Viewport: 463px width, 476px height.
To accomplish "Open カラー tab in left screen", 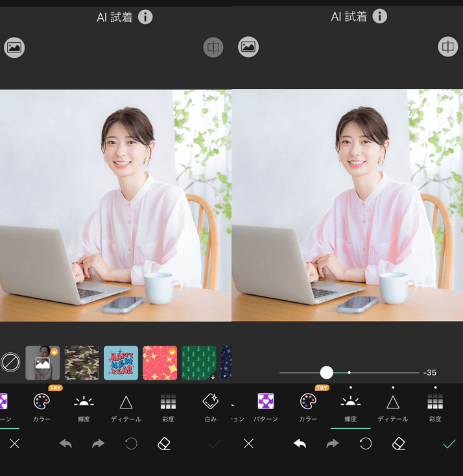I will tap(42, 407).
